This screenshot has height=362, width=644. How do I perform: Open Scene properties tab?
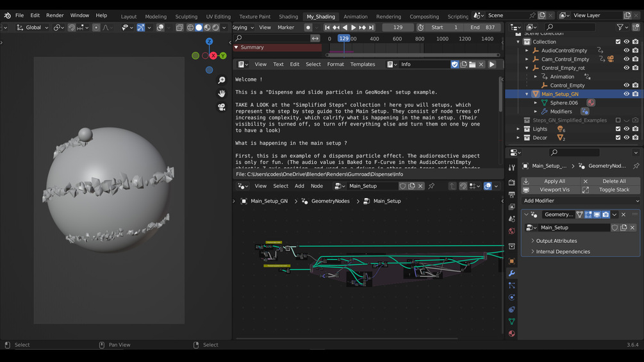coord(512,218)
